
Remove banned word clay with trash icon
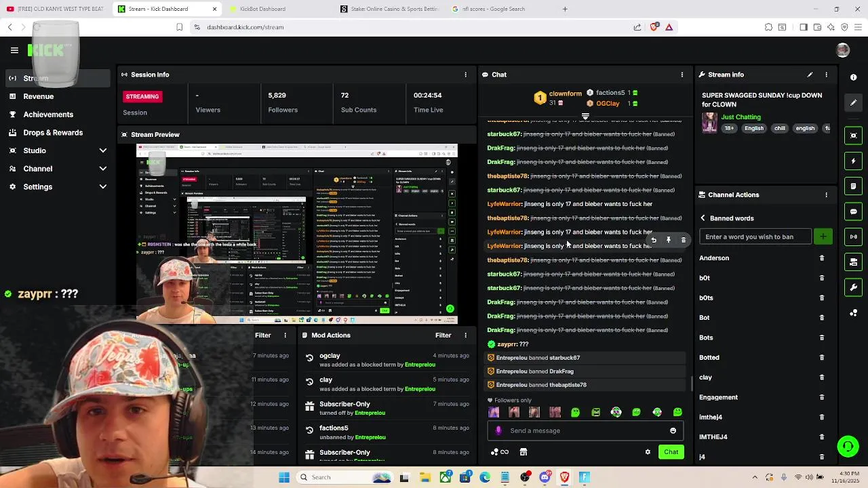tap(822, 378)
